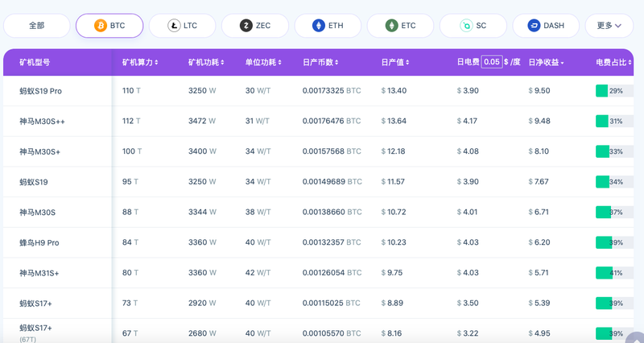
Task: Click the $ 9.50 net profit
Action: coord(539,91)
